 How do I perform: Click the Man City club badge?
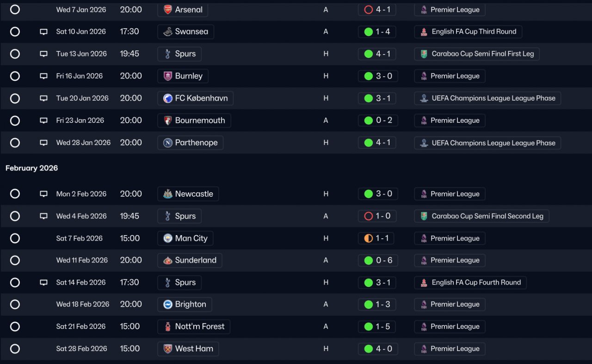click(x=168, y=238)
